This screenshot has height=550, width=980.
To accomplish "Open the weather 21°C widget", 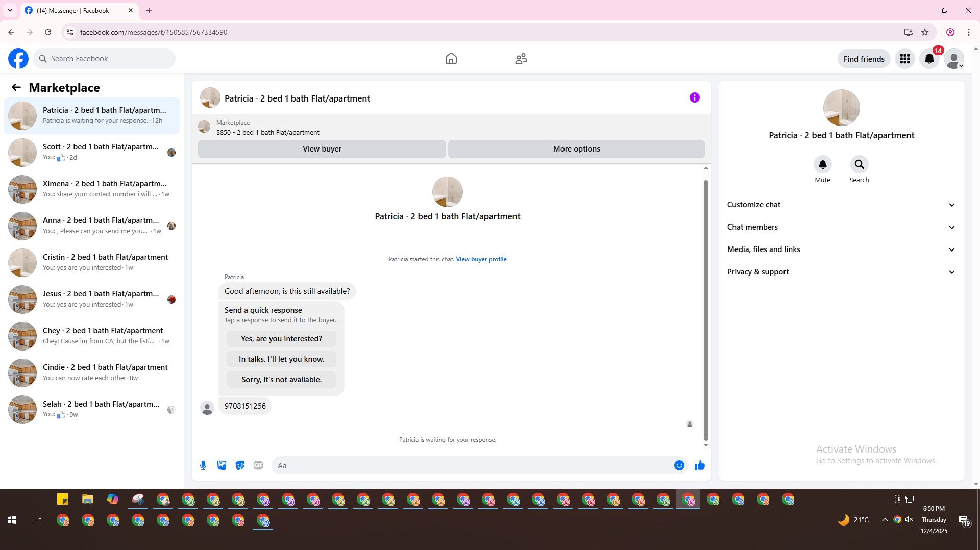I will pos(853,520).
